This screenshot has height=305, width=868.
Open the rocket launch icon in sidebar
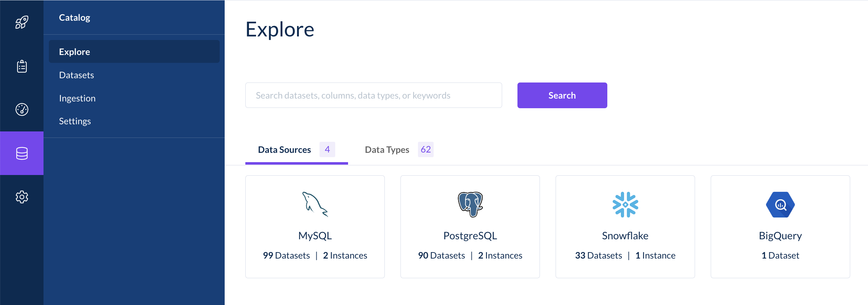[22, 22]
